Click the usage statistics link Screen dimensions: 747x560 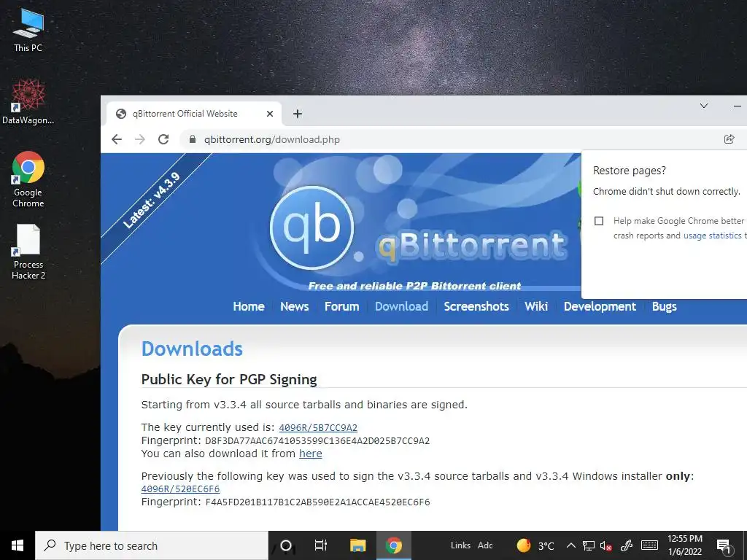pyautogui.click(x=712, y=236)
